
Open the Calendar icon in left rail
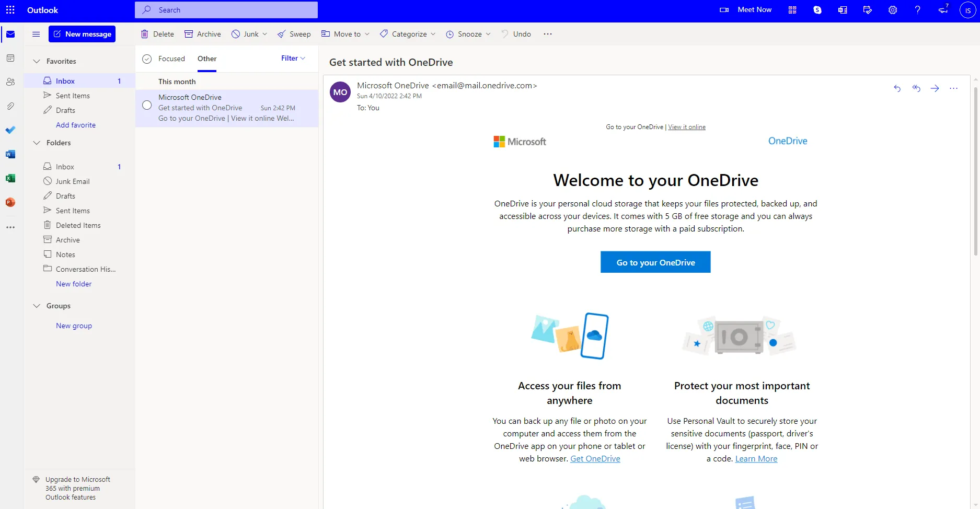pos(10,58)
